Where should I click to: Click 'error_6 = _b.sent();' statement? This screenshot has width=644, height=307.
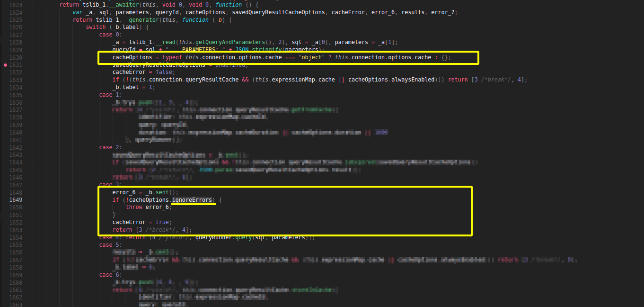(x=145, y=192)
